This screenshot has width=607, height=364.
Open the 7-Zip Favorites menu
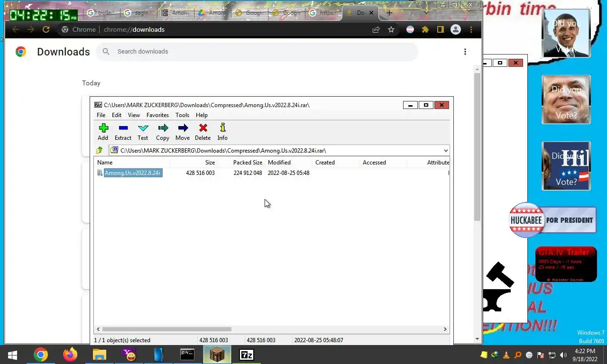(157, 115)
